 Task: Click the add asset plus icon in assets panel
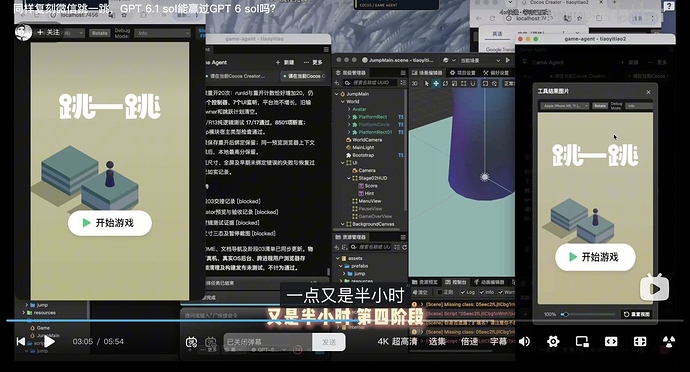pos(337,247)
